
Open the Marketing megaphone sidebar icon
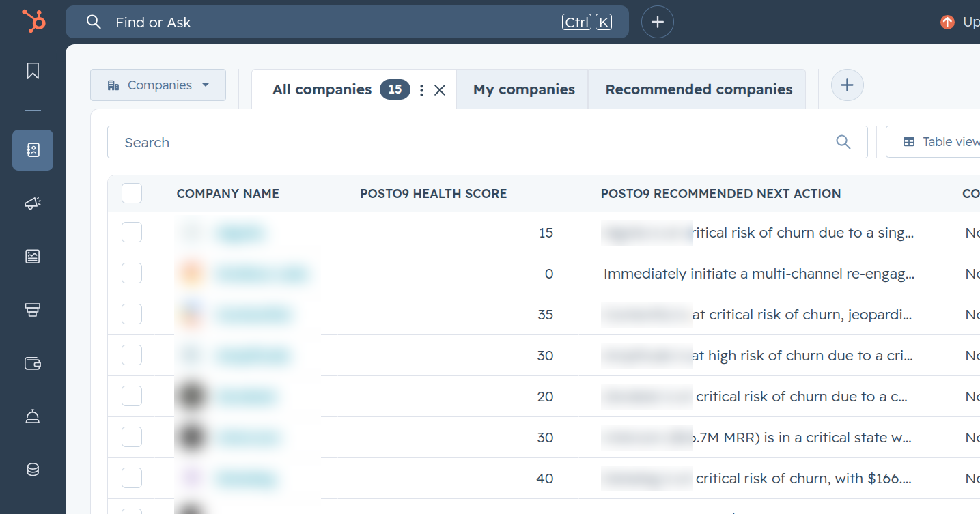(33, 203)
